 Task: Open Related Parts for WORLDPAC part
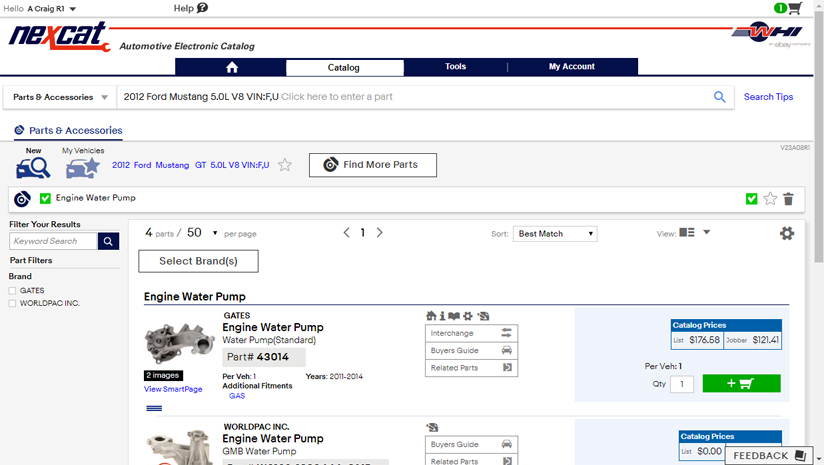(471, 461)
